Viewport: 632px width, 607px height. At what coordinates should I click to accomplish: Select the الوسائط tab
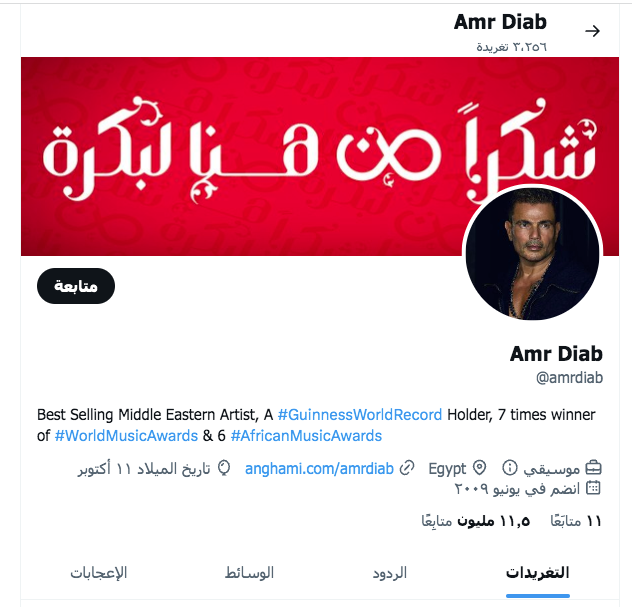[249, 573]
